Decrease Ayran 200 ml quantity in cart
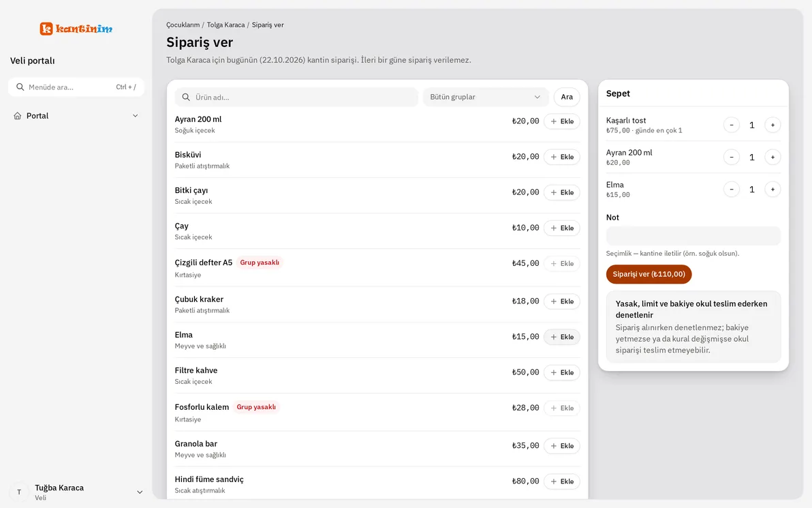812x508 pixels. [731, 157]
